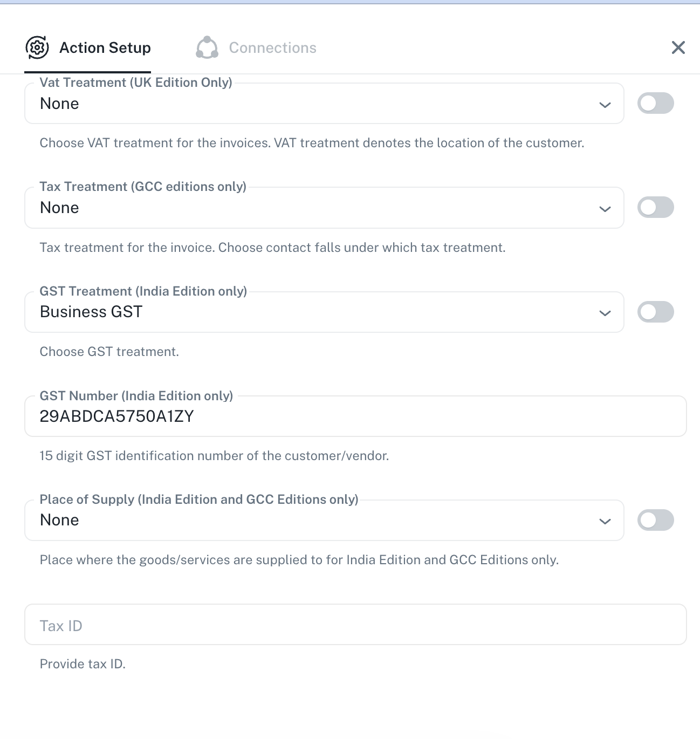Switch to the Connections tab
Viewport: 700px width, 739px height.
(x=272, y=48)
